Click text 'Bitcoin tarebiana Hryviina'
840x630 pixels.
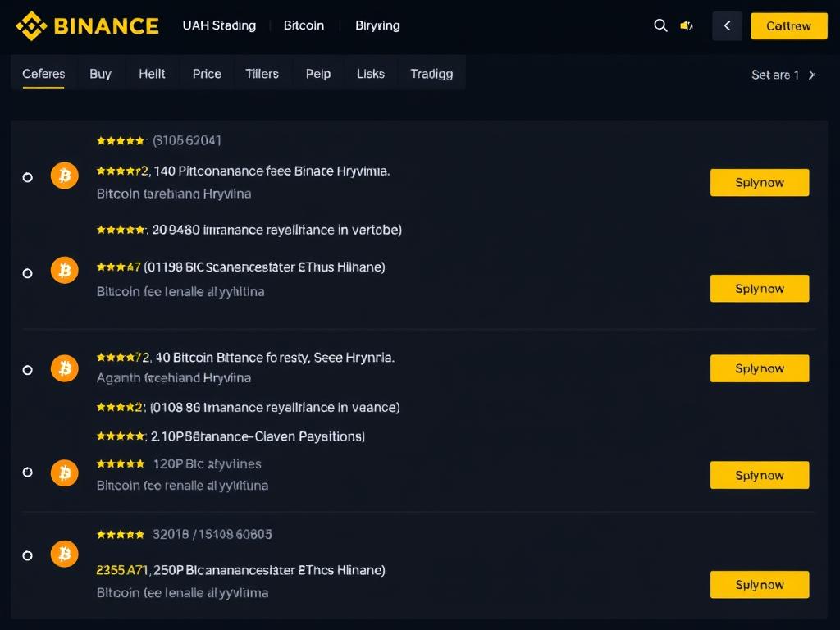coord(174,194)
